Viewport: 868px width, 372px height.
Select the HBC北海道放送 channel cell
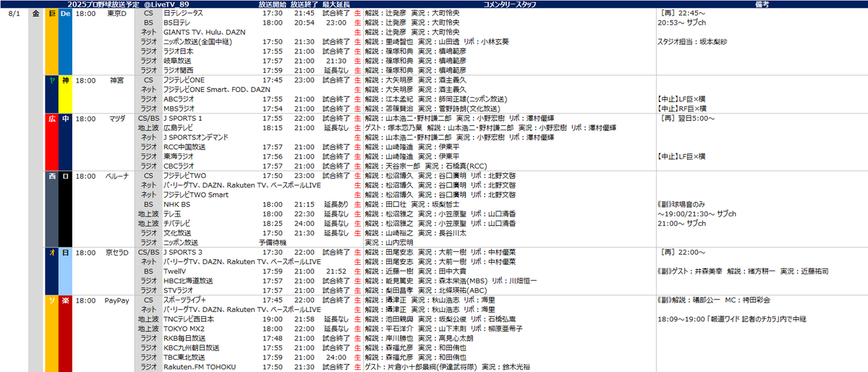click(x=187, y=280)
